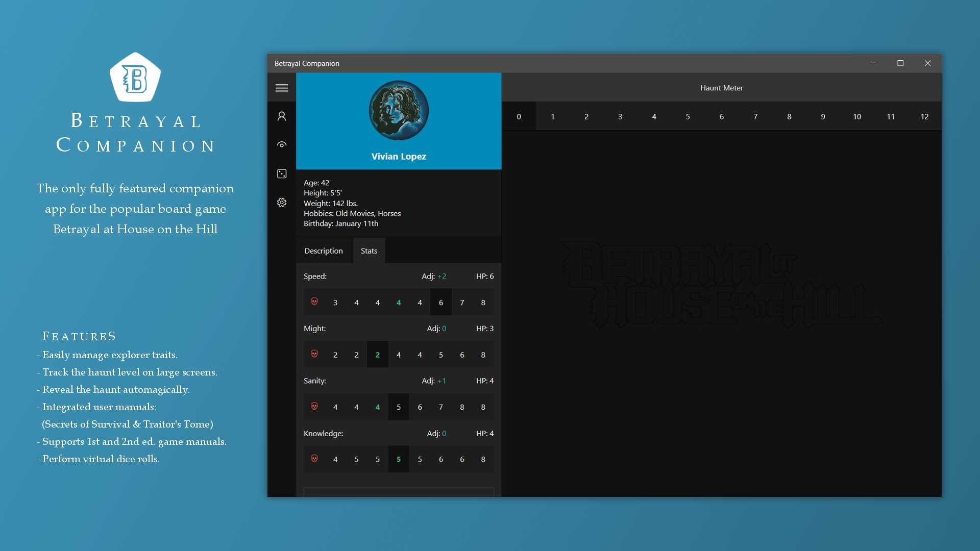Screen dimensions: 980x551
Task: Select the Stats tab
Action: (x=369, y=251)
